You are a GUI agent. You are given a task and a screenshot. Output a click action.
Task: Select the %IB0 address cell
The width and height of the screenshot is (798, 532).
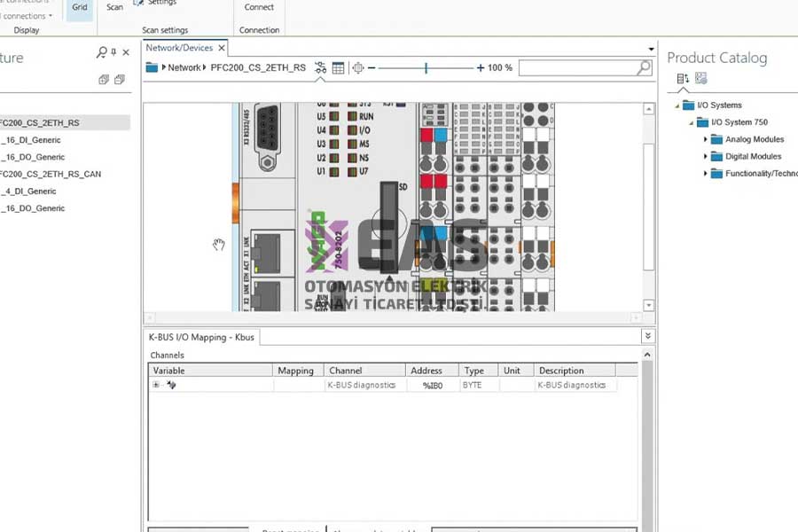tap(433, 386)
